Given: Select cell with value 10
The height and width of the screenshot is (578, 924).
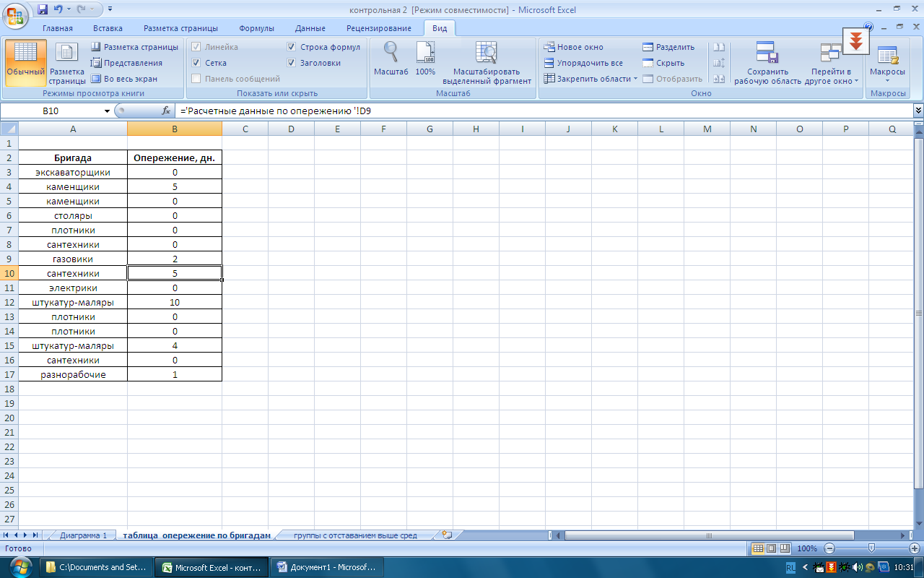Looking at the screenshot, I should tap(175, 302).
